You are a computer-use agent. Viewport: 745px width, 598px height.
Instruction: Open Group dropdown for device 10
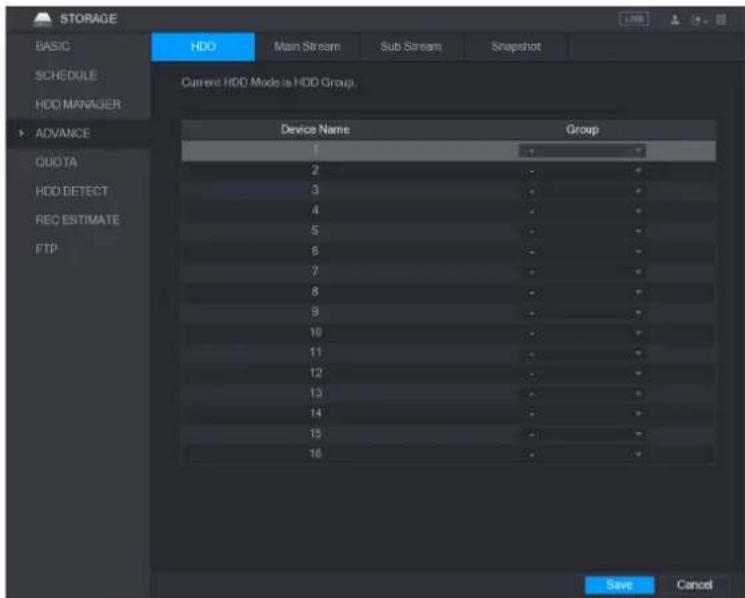pos(582,333)
